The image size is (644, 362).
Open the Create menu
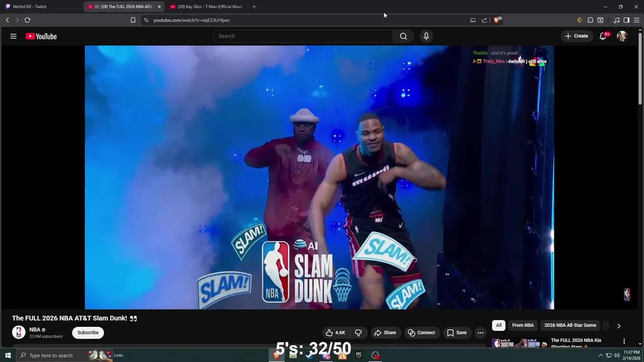tap(576, 36)
